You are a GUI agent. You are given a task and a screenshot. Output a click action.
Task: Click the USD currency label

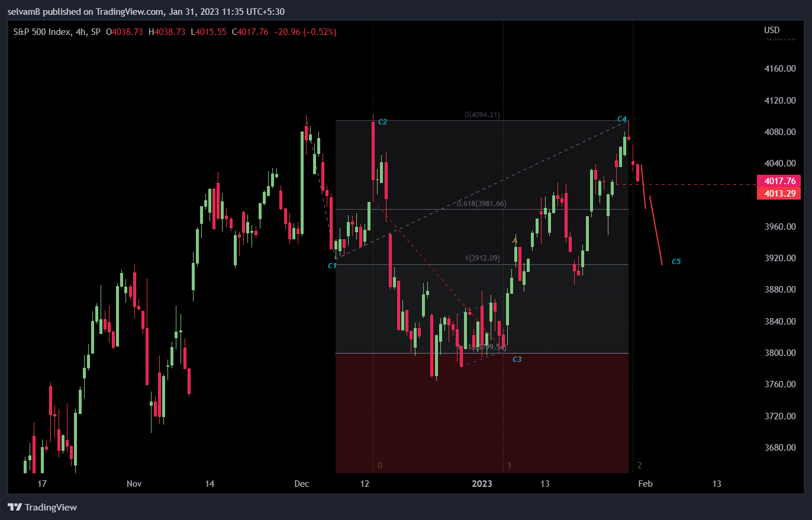click(772, 30)
